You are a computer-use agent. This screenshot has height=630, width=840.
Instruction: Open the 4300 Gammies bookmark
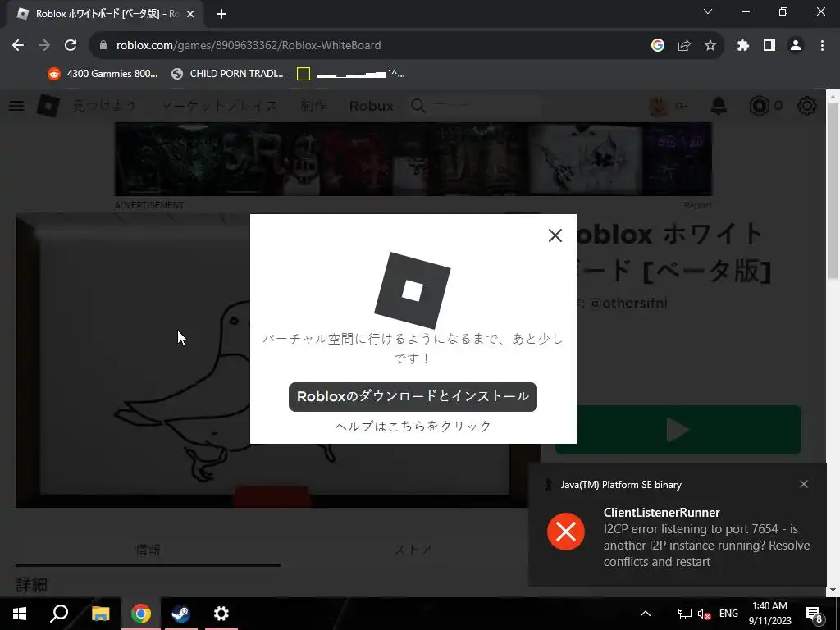pyautogui.click(x=103, y=74)
